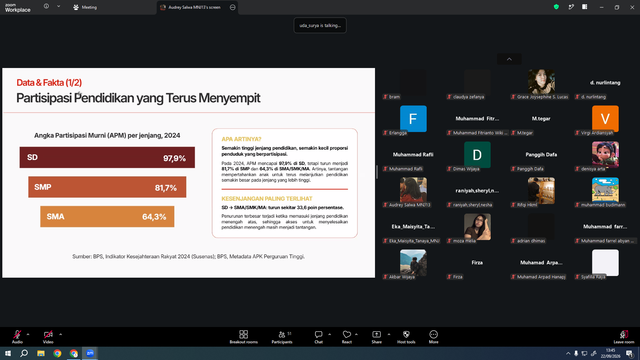Screen dimensions: 640x360
Task: Open the Windows taskbar search
Action: (24, 353)
